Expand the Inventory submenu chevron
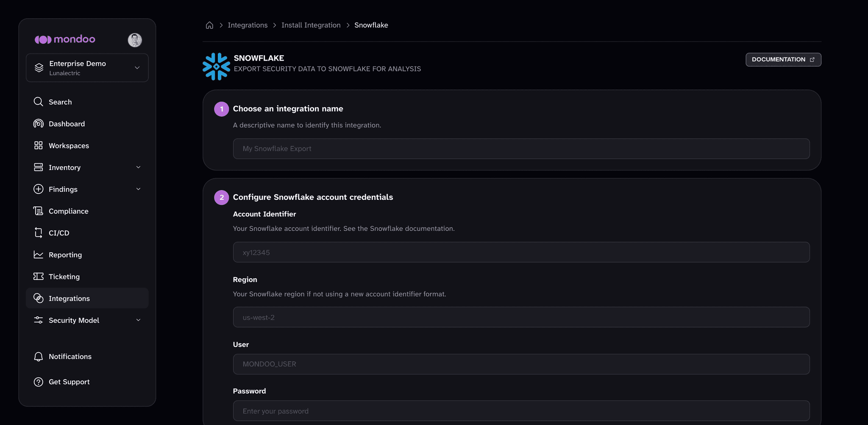This screenshot has width=868, height=425. (138, 167)
